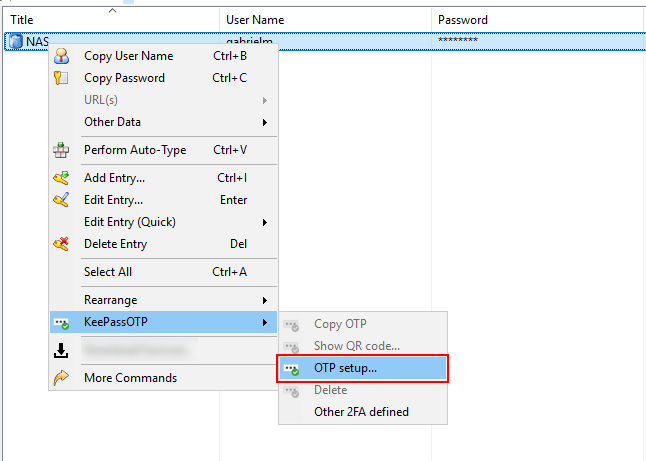
Task: Choose Select All from context menu
Action: tap(108, 272)
